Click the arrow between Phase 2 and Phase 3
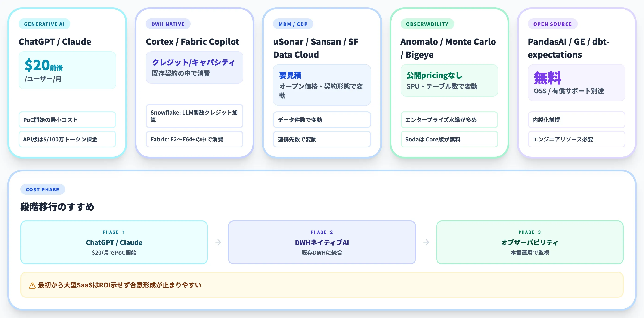Screen dimensions: 644x318 pyautogui.click(x=426, y=242)
